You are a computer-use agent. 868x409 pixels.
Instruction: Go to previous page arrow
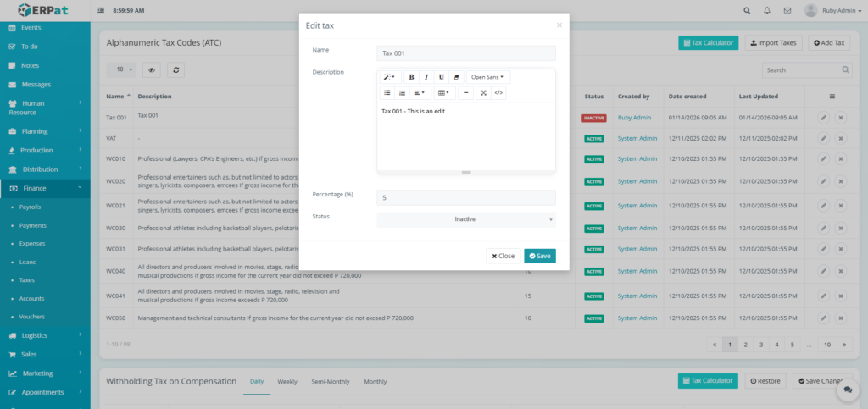pos(715,345)
